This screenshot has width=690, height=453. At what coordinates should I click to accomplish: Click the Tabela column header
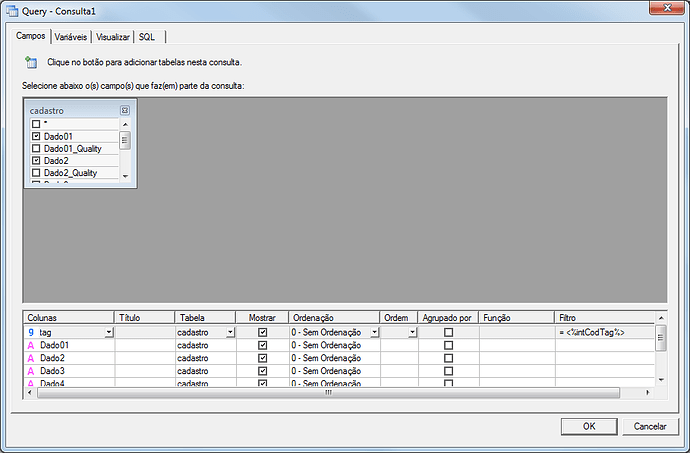[x=205, y=318]
